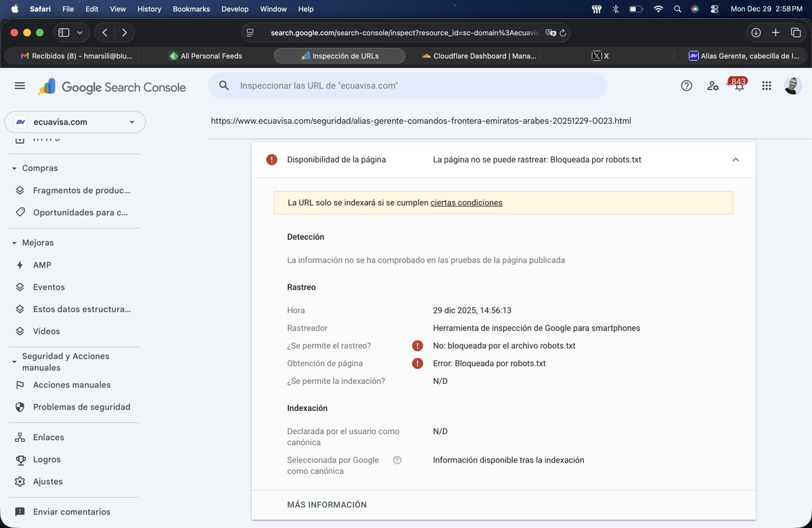The height and width of the screenshot is (528, 812).
Task: Click Safari forward button
Action: (125, 32)
